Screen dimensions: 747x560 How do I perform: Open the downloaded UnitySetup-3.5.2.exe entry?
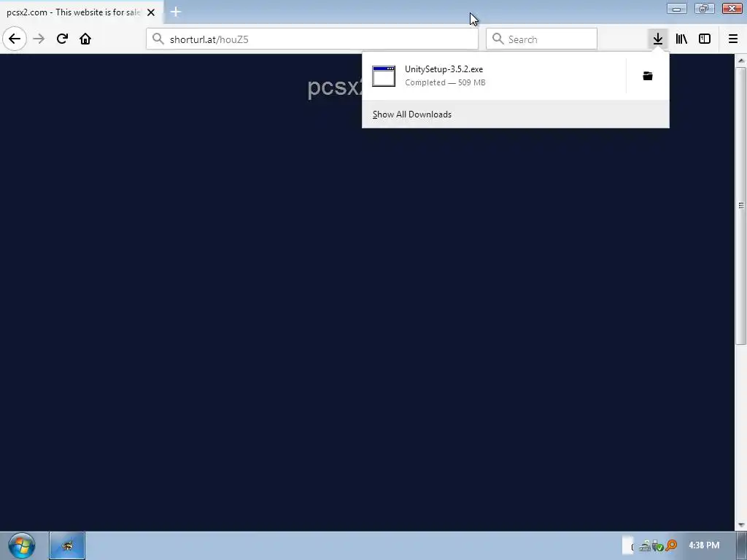[x=494, y=76]
